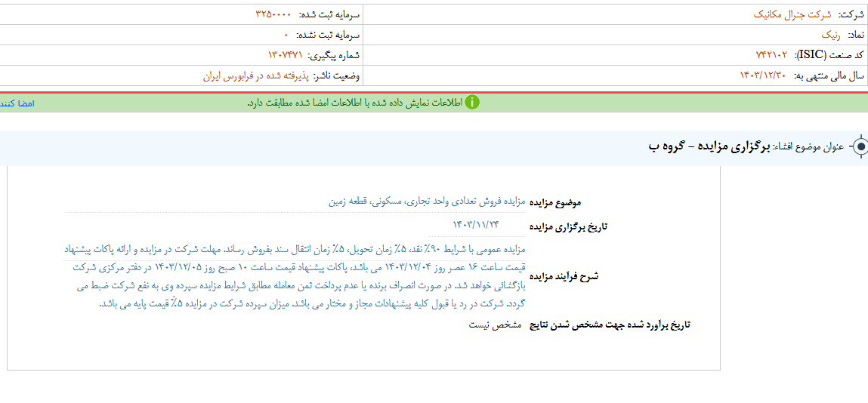Viewport: 868px width, 403px height.
Task: Click label تاریخ برآورد شده جهت مشخص شدن نتایج
Action: tap(610, 325)
